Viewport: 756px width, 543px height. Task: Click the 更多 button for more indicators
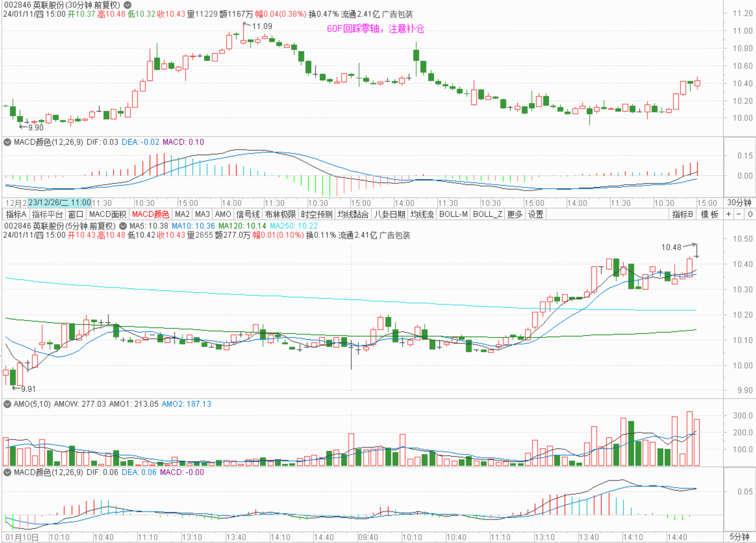(x=514, y=214)
